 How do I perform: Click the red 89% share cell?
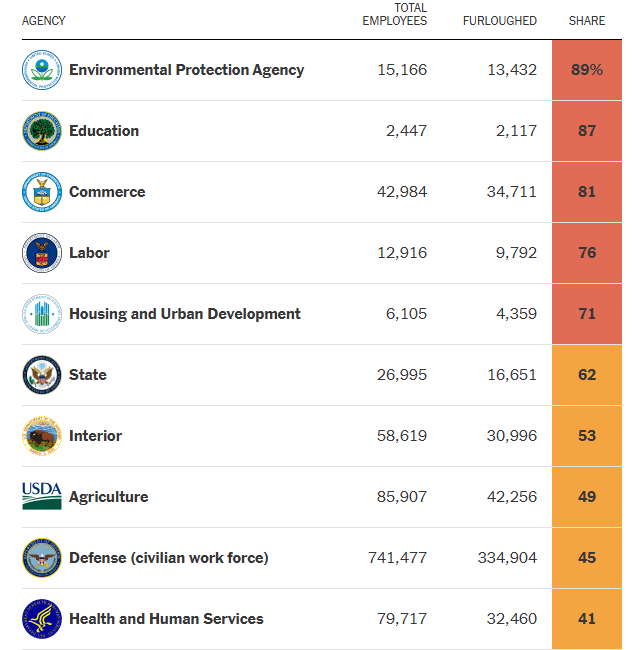(587, 70)
